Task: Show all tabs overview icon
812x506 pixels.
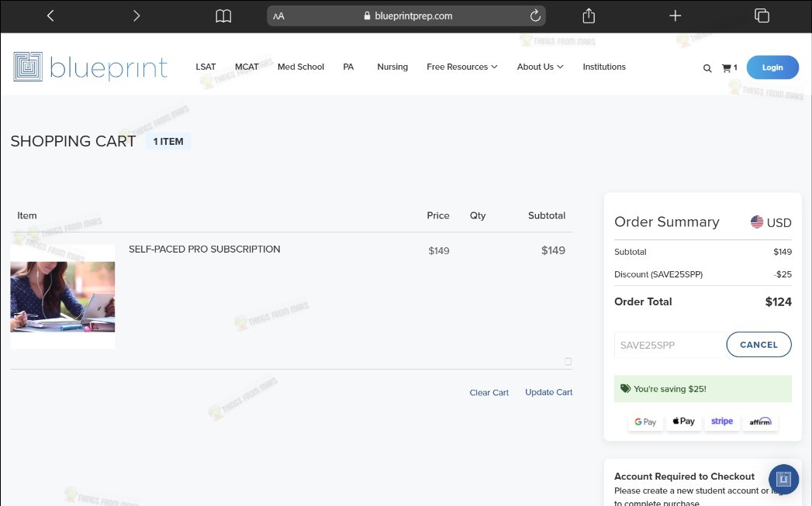Action: [x=762, y=16]
